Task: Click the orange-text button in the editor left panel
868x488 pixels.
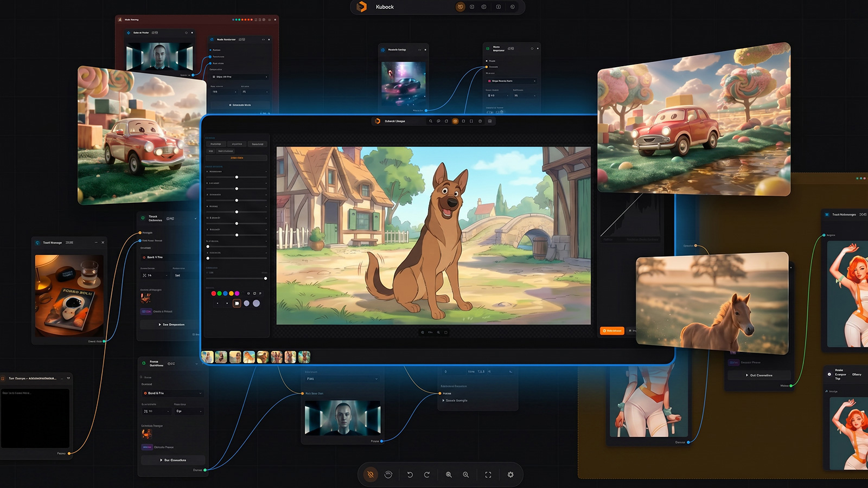Action: pyautogui.click(x=237, y=158)
